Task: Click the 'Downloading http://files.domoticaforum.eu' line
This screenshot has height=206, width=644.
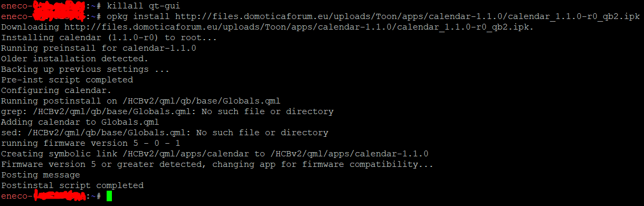Action: coord(267,27)
